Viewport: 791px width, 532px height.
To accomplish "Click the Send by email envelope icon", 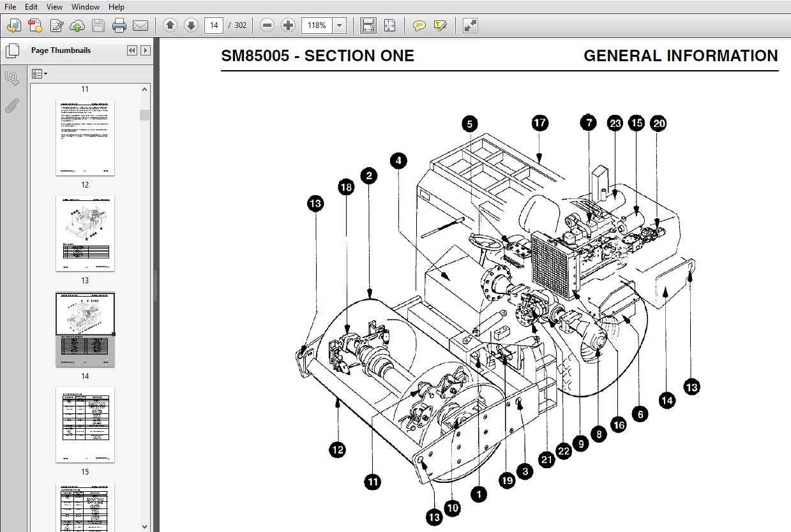I will coord(140,26).
